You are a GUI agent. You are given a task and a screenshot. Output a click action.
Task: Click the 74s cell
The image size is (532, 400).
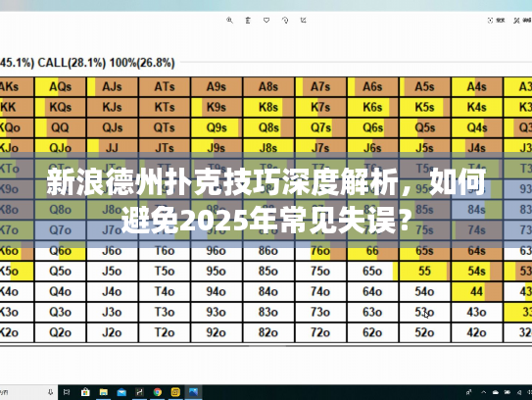coord(477,230)
